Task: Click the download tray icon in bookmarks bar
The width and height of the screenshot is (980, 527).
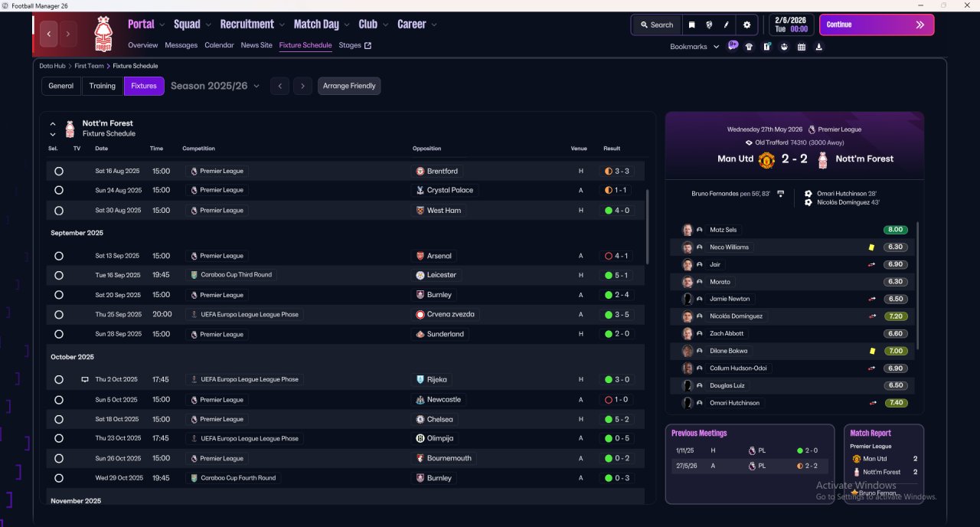Action: [x=819, y=47]
